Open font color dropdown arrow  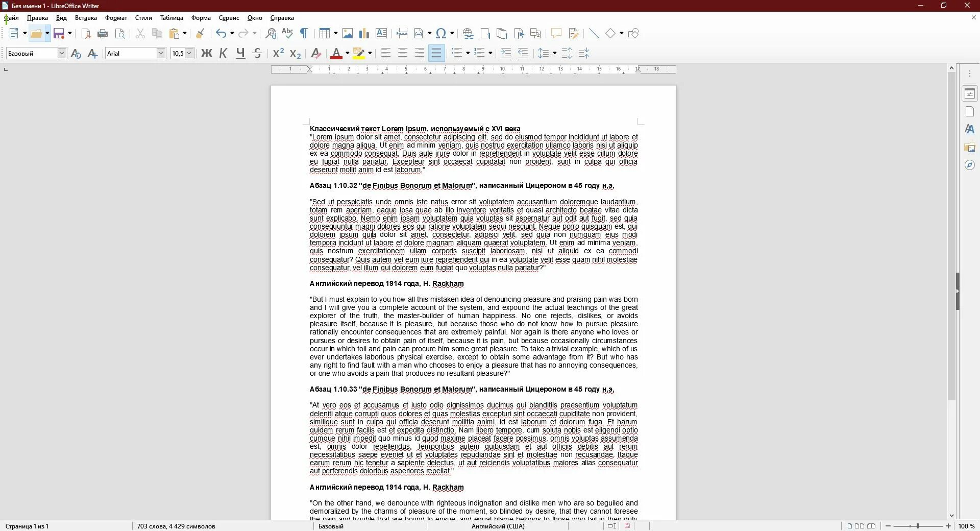coord(347,53)
